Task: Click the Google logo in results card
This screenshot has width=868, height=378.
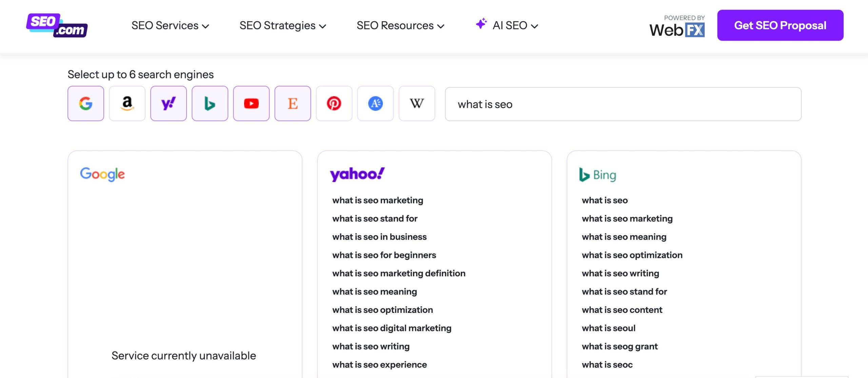Action: 102,174
